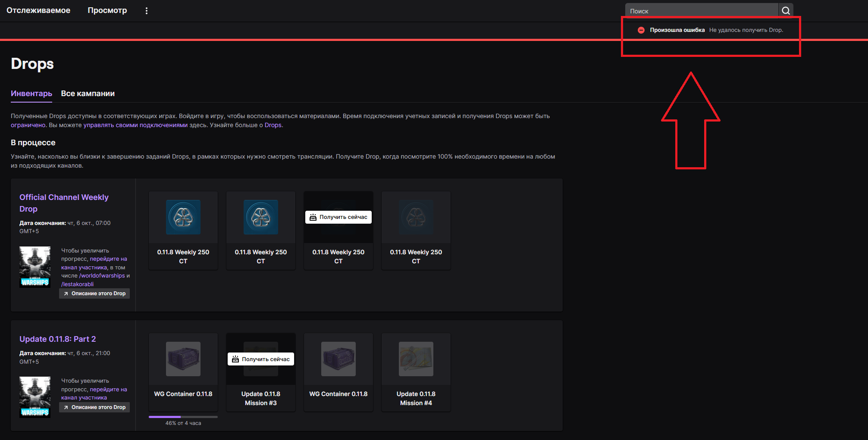Screen dimensions: 868x440
Task: Click the second WG Container 0.11.8 image
Action: (x=338, y=359)
